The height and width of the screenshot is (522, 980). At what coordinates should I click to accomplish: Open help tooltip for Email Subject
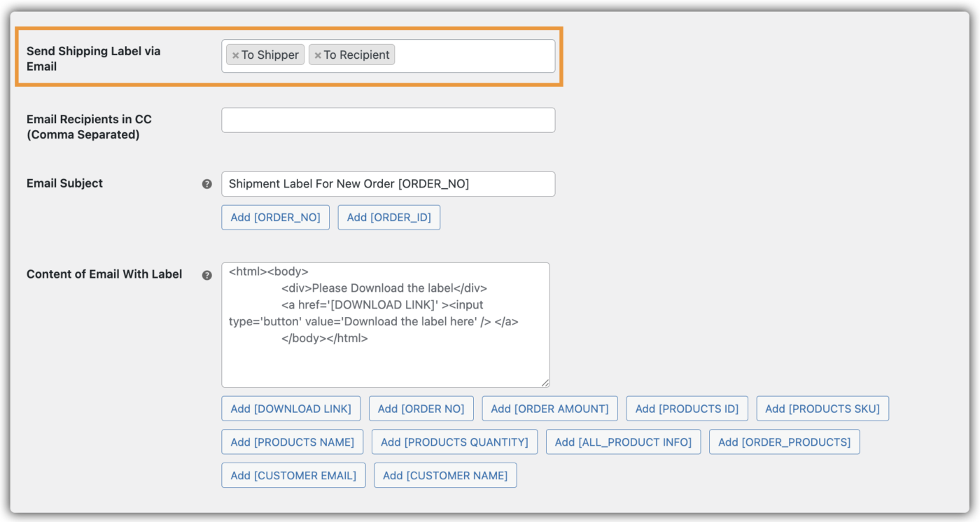coord(206,184)
